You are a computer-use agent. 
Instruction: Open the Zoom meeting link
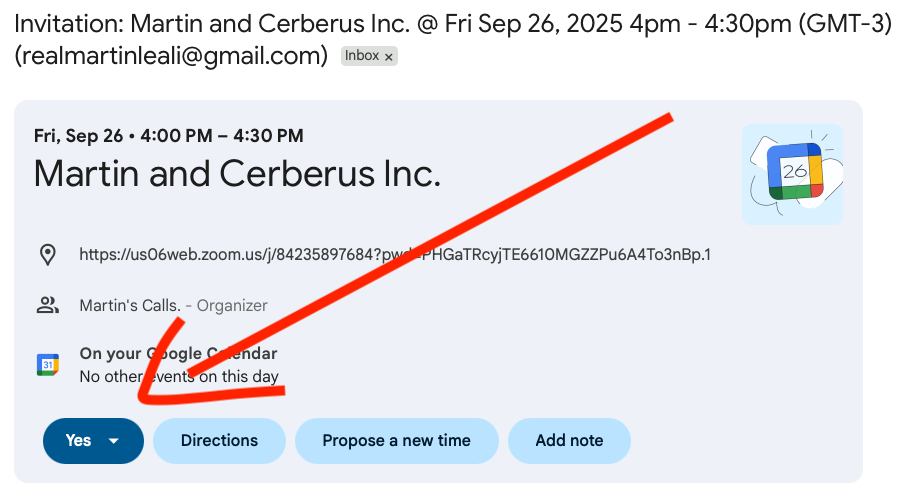395,255
